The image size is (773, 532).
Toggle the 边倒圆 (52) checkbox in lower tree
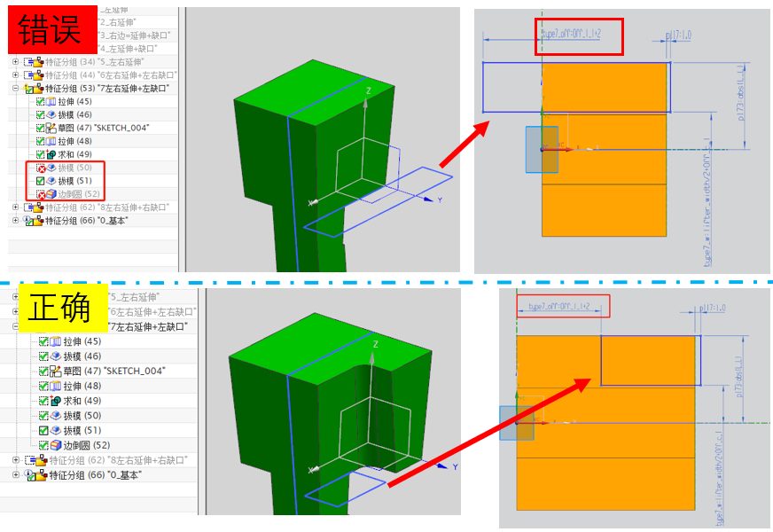(x=43, y=445)
